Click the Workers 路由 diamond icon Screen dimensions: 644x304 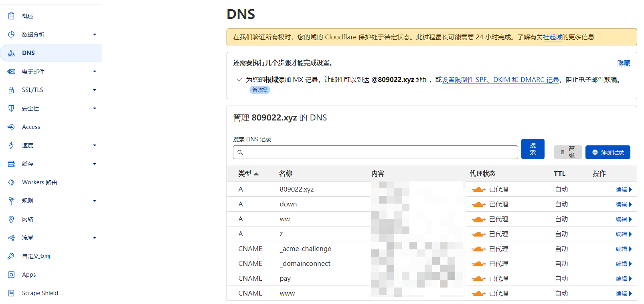(x=11, y=182)
